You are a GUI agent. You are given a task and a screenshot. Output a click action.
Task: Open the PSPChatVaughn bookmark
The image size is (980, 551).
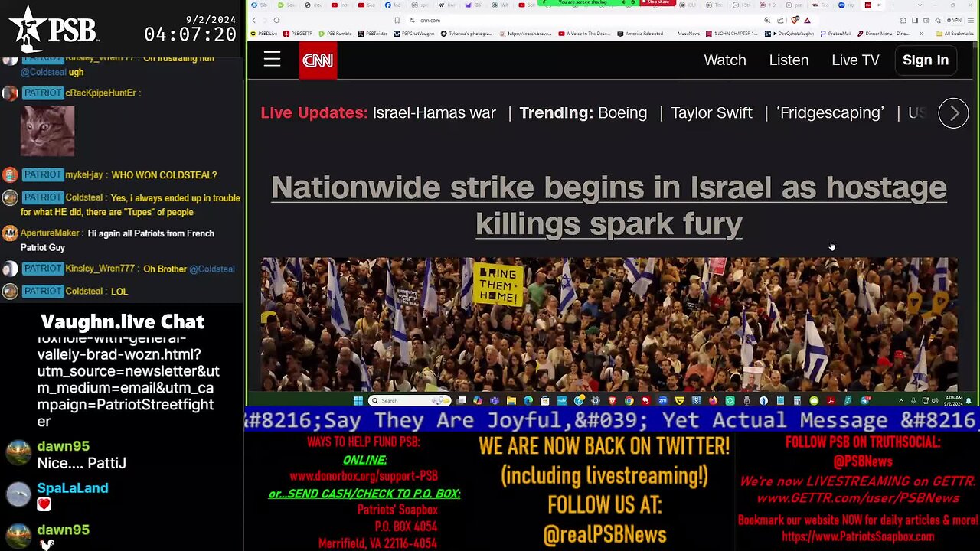tap(414, 34)
